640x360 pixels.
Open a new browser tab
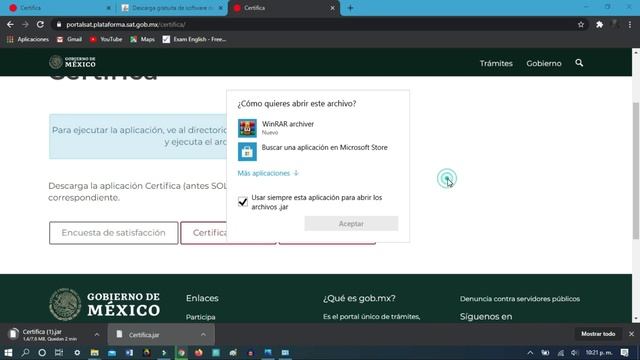pos(350,8)
